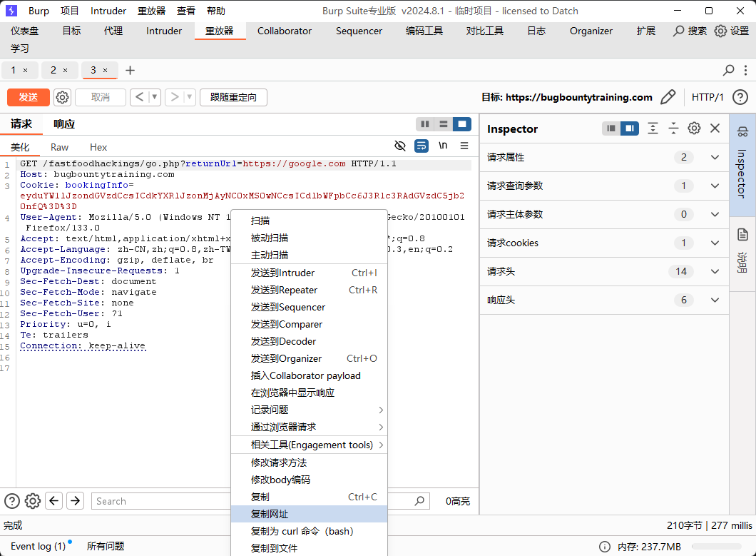
Task: Choose 发送到Intruder in context menu
Action: click(309, 273)
